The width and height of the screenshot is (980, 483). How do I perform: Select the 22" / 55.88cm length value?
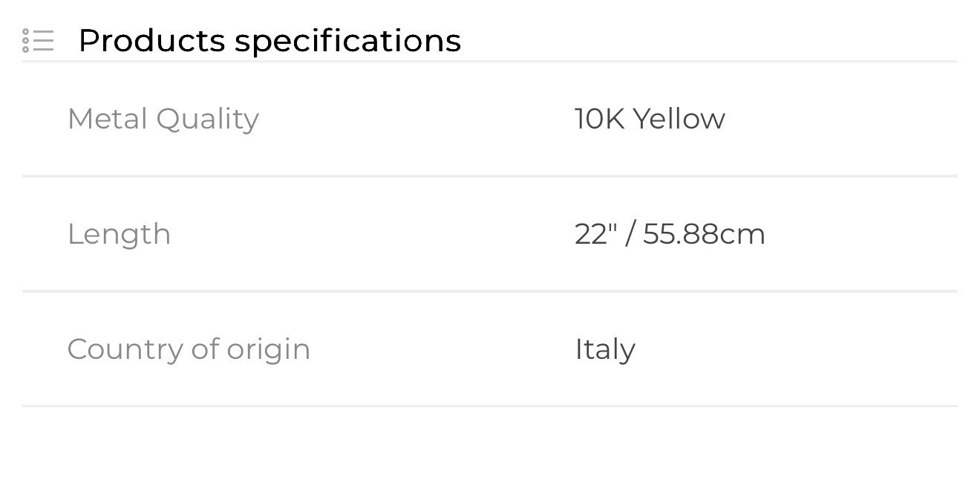click(x=670, y=234)
